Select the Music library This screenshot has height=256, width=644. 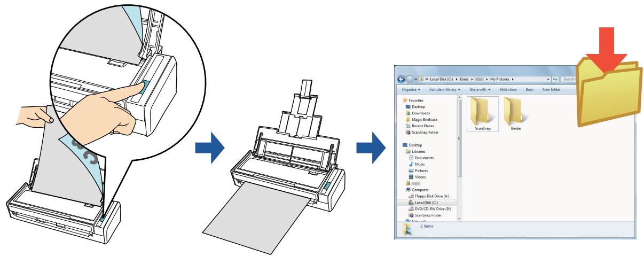coord(418,164)
